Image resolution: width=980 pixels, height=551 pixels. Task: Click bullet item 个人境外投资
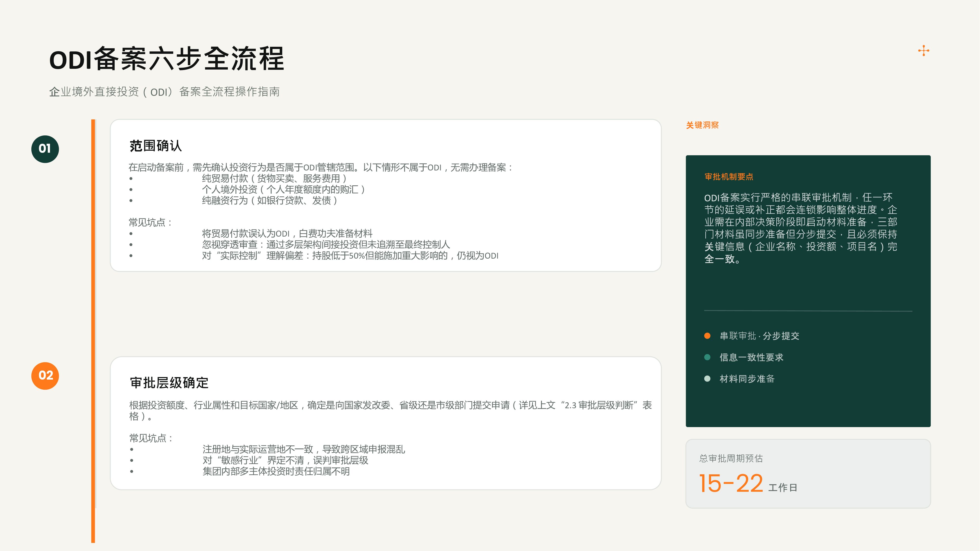pyautogui.click(x=283, y=189)
